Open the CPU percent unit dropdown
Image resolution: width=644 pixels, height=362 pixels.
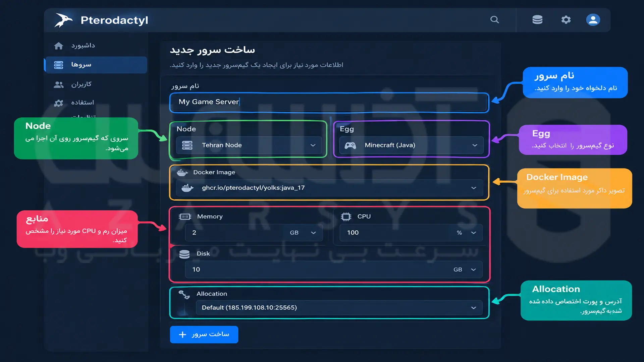pyautogui.click(x=467, y=233)
